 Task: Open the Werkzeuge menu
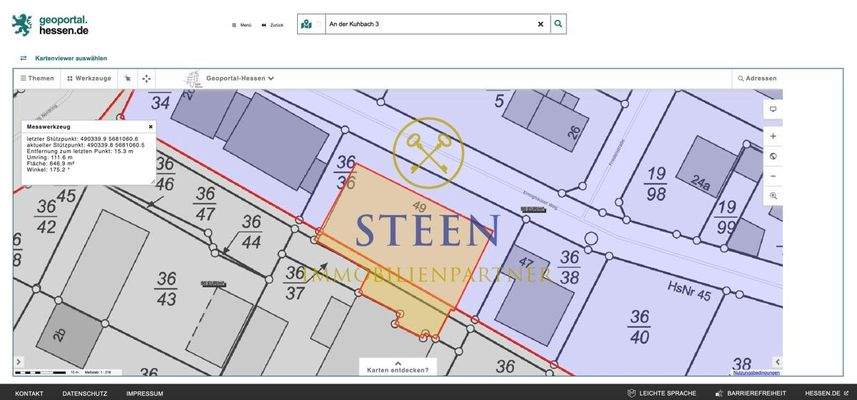89,78
